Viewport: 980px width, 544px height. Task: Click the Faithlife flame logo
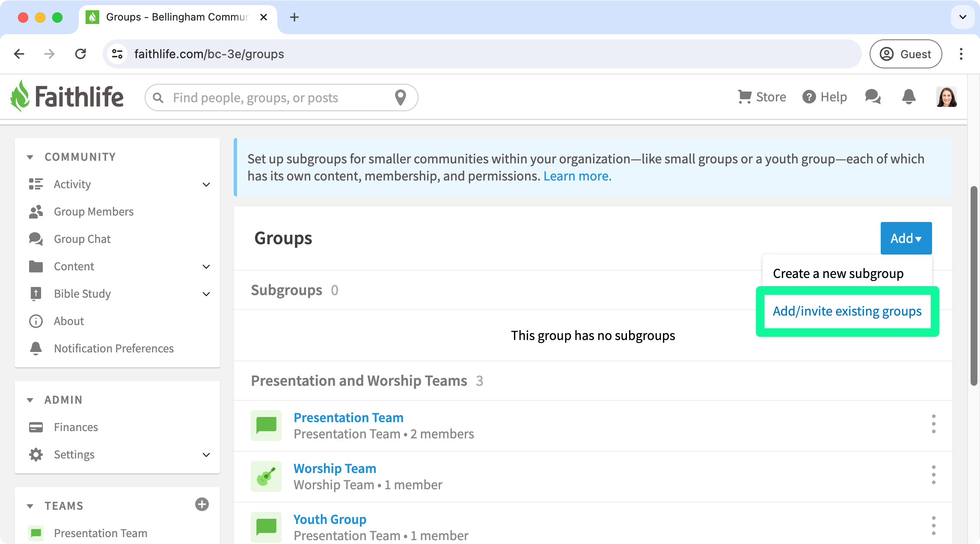(20, 96)
